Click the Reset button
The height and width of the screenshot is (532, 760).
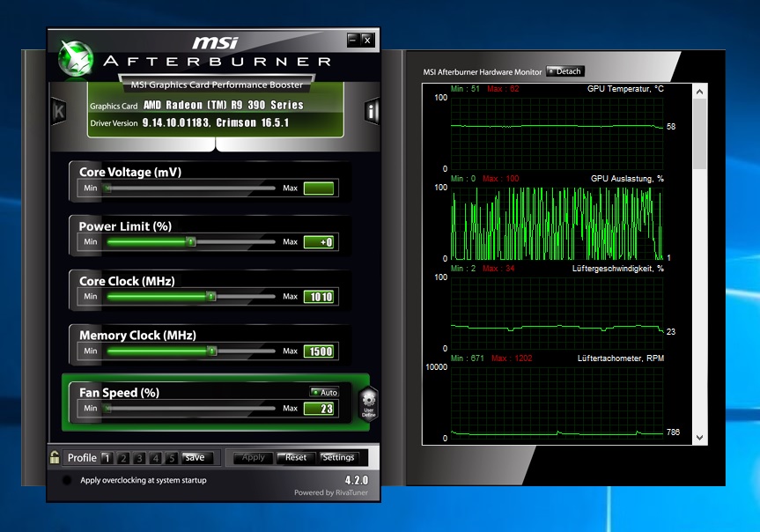(296, 457)
